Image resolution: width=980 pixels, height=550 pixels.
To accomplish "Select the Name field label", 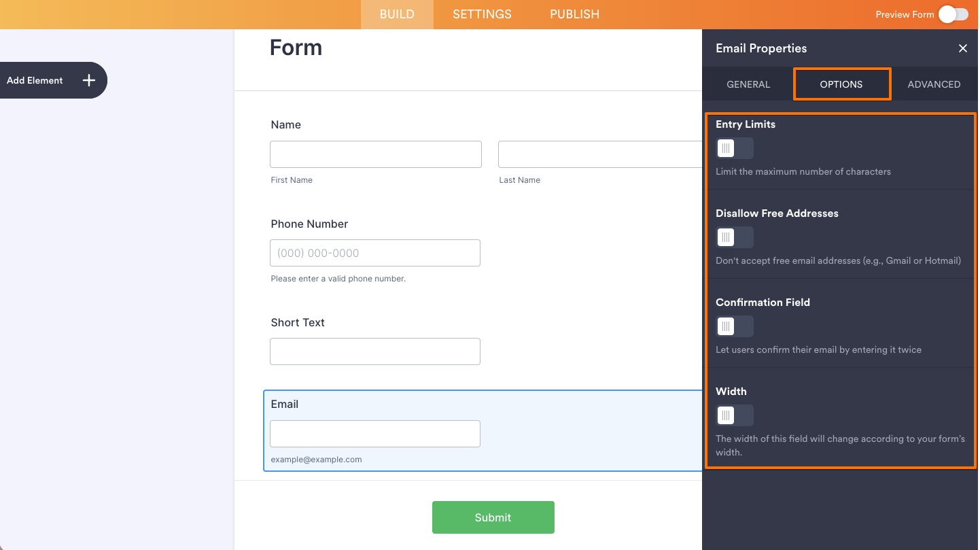I will point(285,124).
